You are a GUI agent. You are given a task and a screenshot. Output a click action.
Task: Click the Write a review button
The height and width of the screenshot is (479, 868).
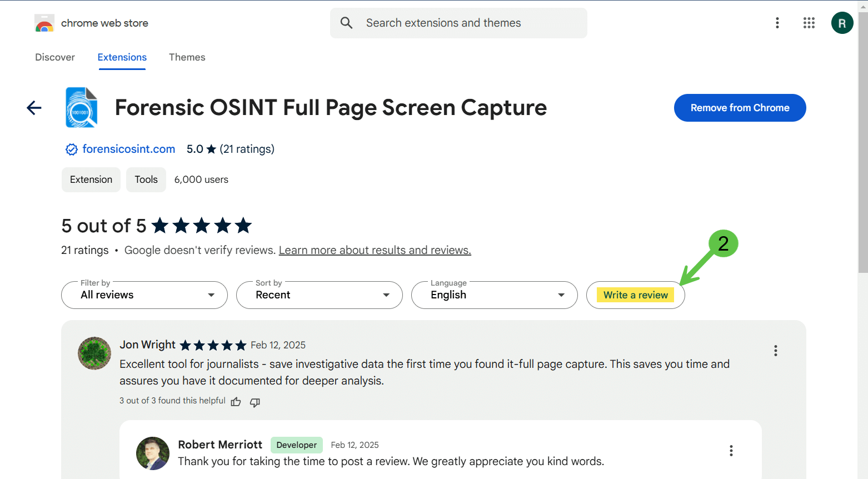click(x=636, y=295)
